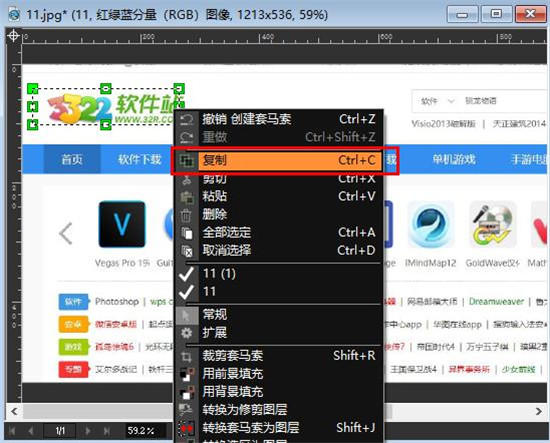Click the Vegas Pro thumbnail
550x443 pixels.
pyautogui.click(x=122, y=224)
